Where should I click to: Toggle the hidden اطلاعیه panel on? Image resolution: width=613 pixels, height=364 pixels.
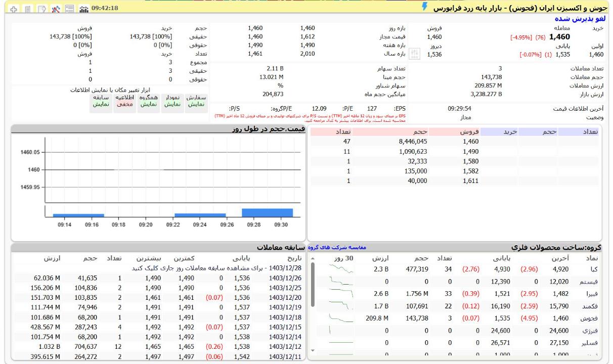click(124, 100)
